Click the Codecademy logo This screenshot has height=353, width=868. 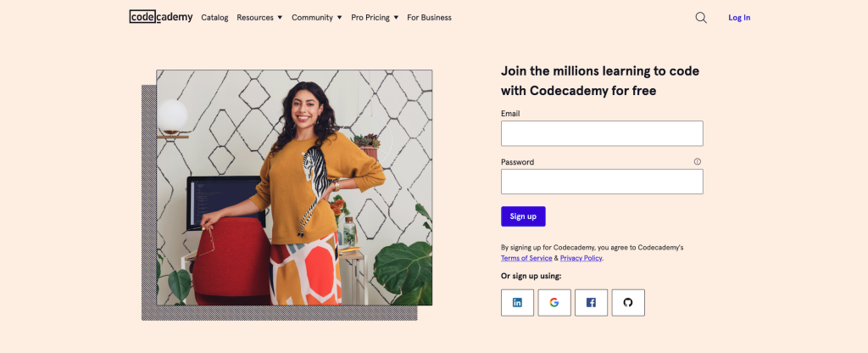pyautogui.click(x=161, y=17)
